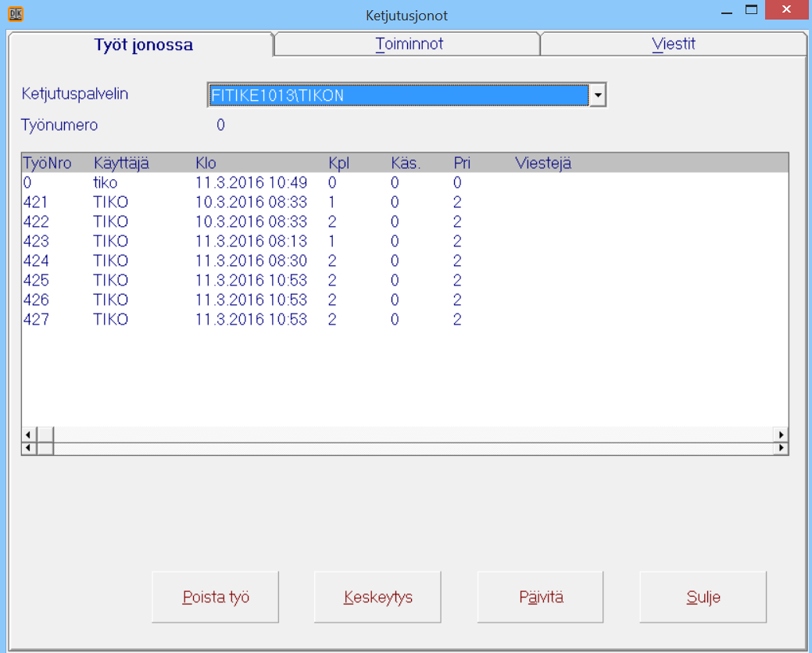
Task: Click time 11.3.2016 08:30 cell
Action: (251, 260)
